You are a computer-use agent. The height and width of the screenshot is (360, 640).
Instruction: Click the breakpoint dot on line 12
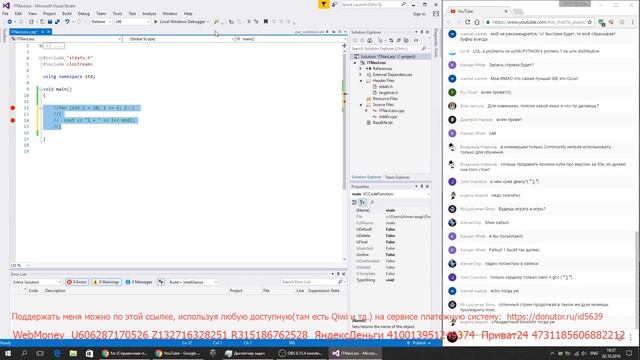click(x=13, y=108)
